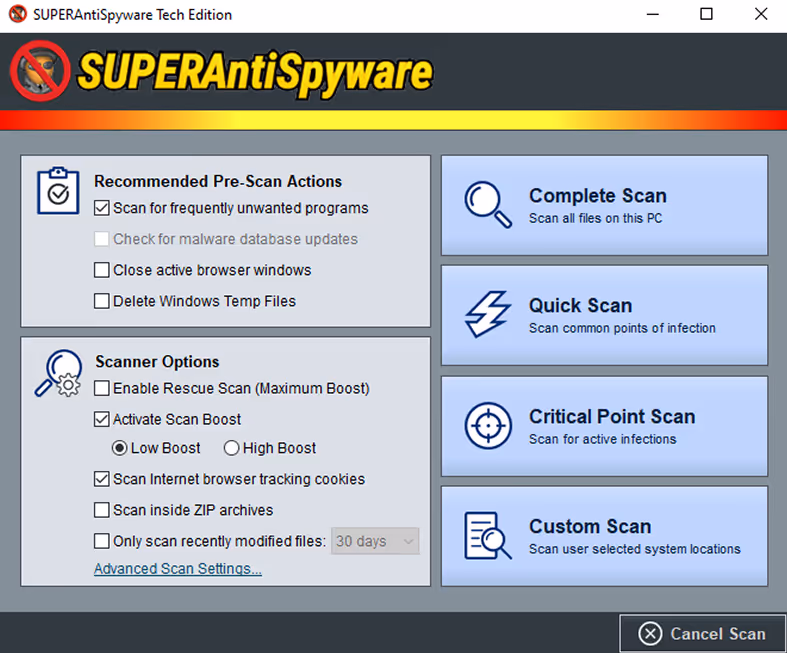Click the Recommended Pre-Scan Actions heading
The image size is (787, 653).
pos(218,181)
